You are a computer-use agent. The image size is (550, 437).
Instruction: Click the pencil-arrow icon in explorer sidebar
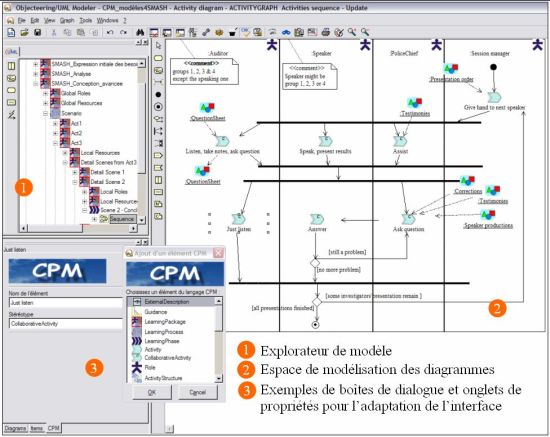pyautogui.click(x=12, y=115)
